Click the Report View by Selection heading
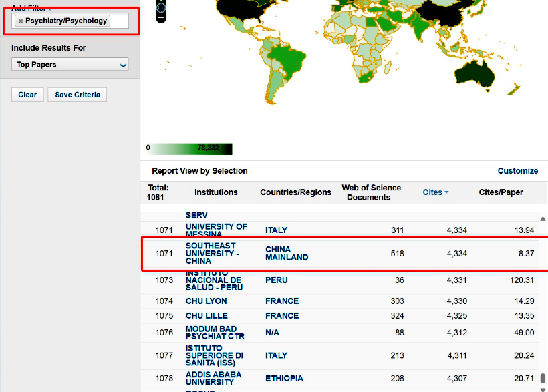Viewport: 548px width, 392px height. (x=200, y=171)
